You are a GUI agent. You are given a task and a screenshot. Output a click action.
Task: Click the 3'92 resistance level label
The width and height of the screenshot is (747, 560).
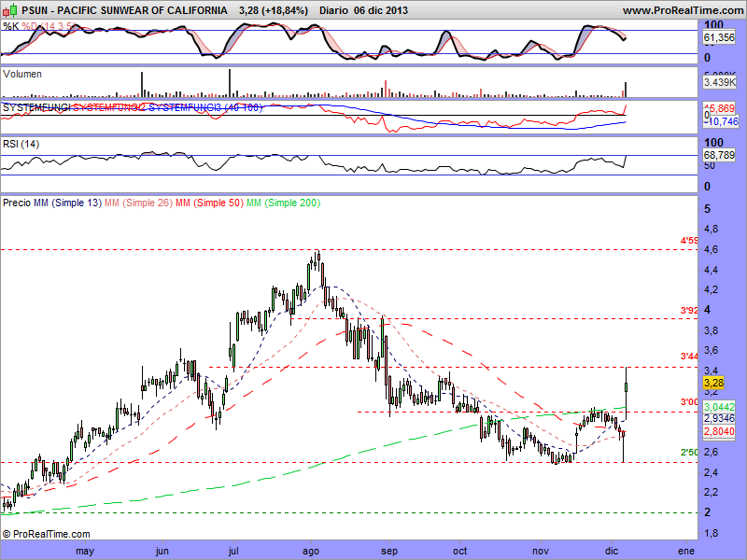pos(689,311)
